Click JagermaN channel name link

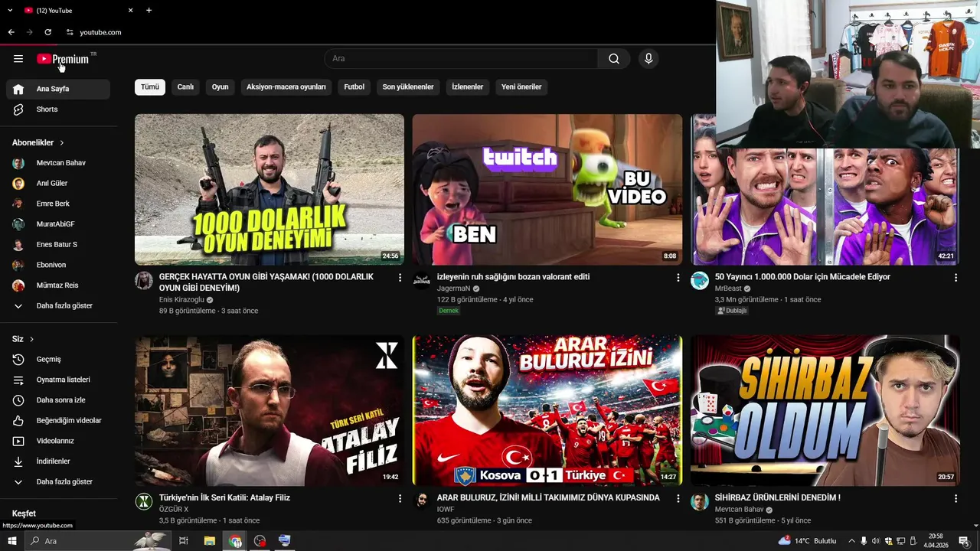[453, 289]
